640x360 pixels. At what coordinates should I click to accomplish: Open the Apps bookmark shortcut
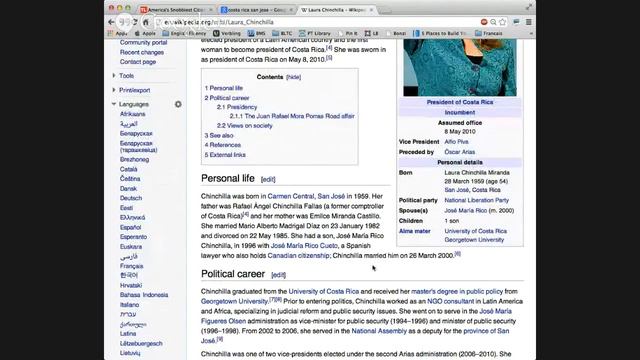coord(118,33)
